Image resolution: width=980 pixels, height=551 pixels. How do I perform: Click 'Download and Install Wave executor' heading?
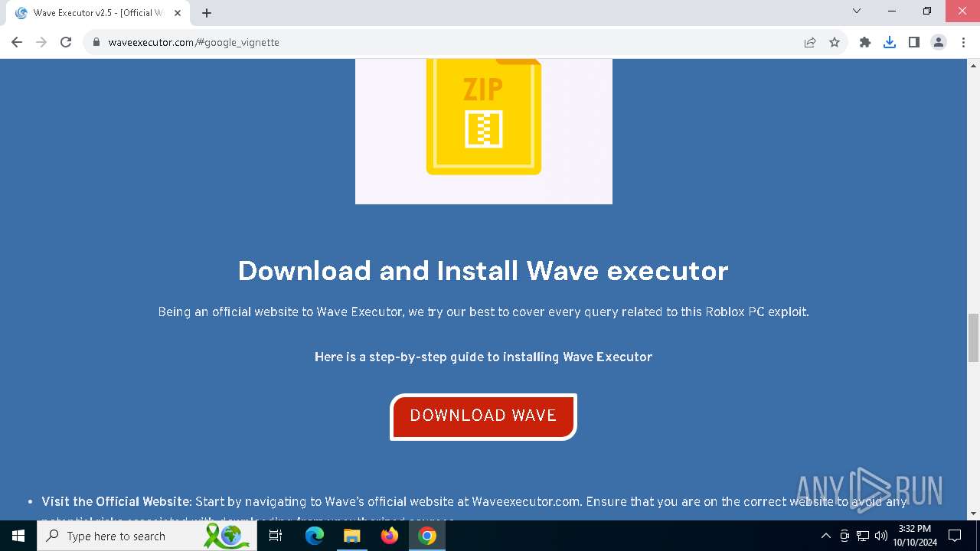[483, 270]
